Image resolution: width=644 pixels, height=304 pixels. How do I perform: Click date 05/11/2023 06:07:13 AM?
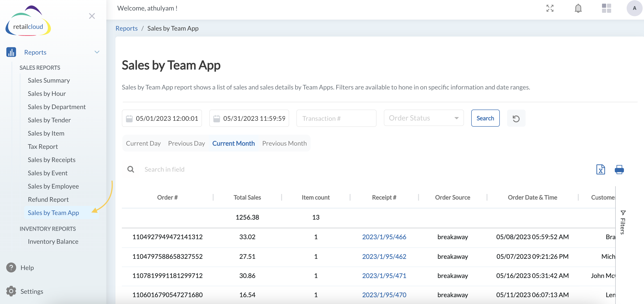tap(532, 295)
